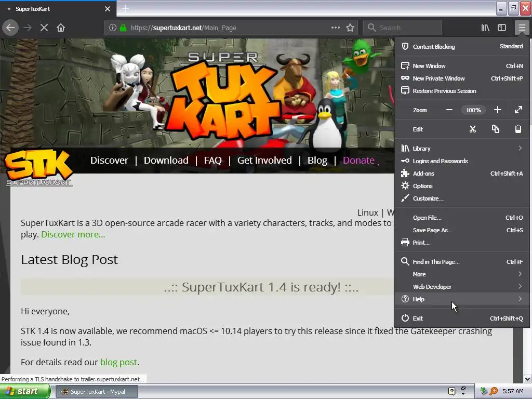
Task: Open page actions three-dot menu
Action: pyautogui.click(x=335, y=28)
